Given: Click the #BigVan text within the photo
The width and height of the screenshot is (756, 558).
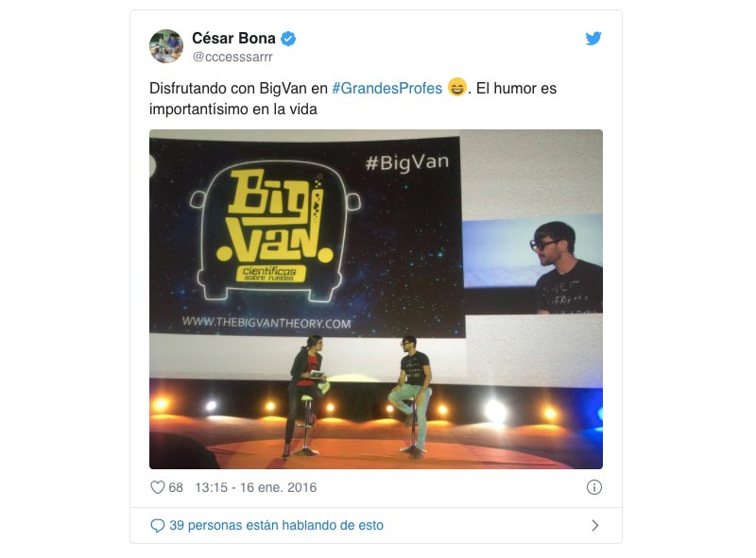Looking at the screenshot, I should (x=407, y=162).
